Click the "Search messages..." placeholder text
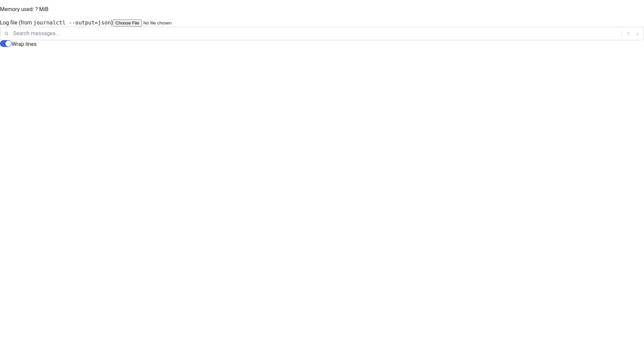The image size is (644, 362). pos(36,34)
